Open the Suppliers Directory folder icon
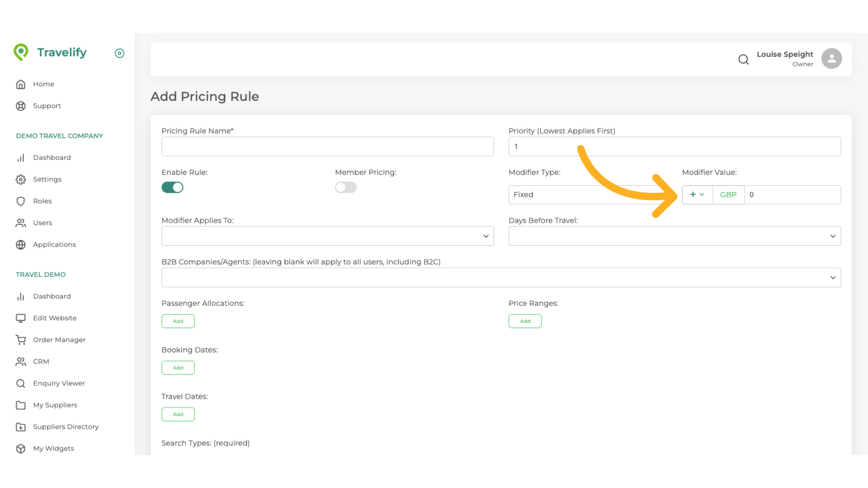This screenshot has width=868, height=488. 21,427
